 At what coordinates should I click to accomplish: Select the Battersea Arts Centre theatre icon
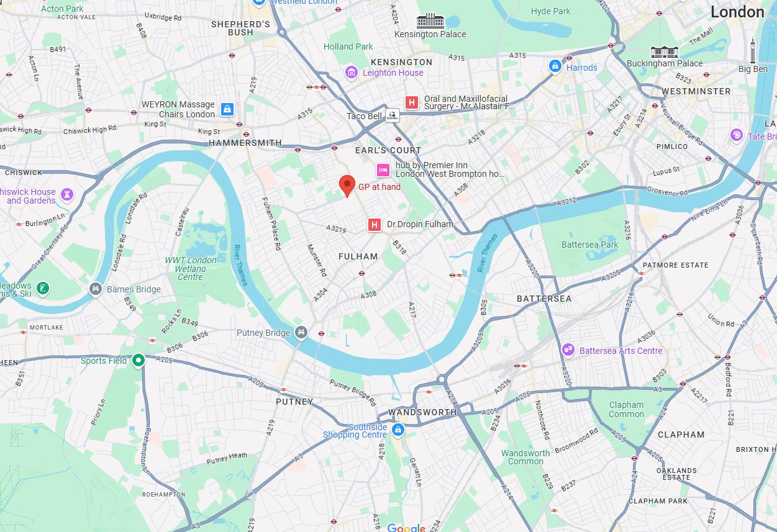[568, 350]
